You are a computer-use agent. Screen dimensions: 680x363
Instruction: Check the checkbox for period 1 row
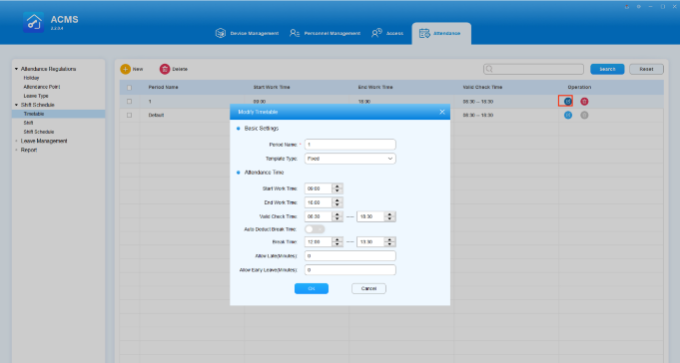click(x=129, y=101)
